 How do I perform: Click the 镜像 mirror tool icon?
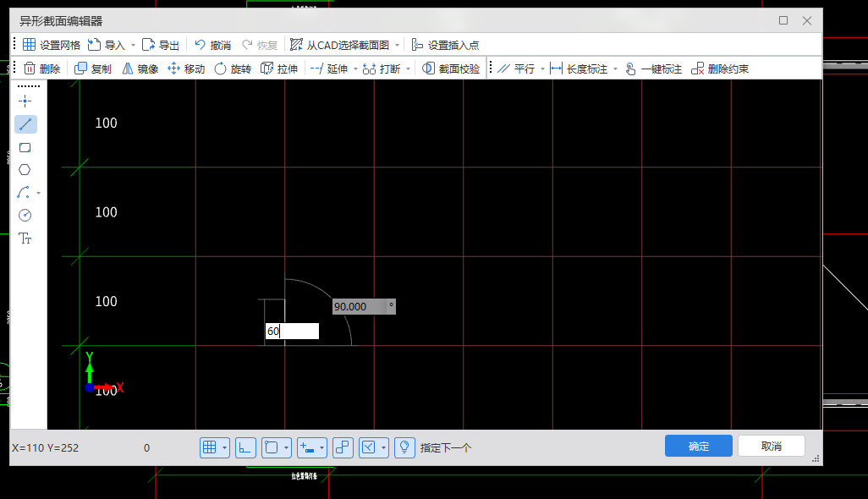tap(127, 69)
